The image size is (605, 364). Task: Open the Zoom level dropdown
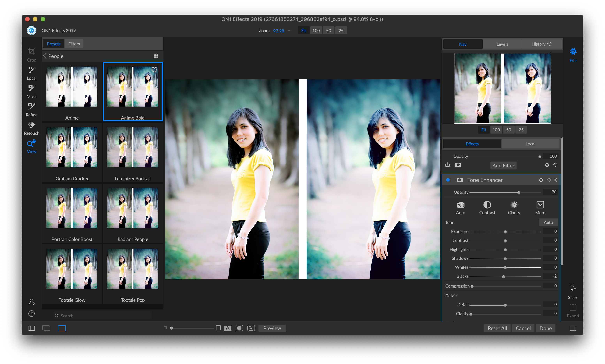tap(289, 30)
